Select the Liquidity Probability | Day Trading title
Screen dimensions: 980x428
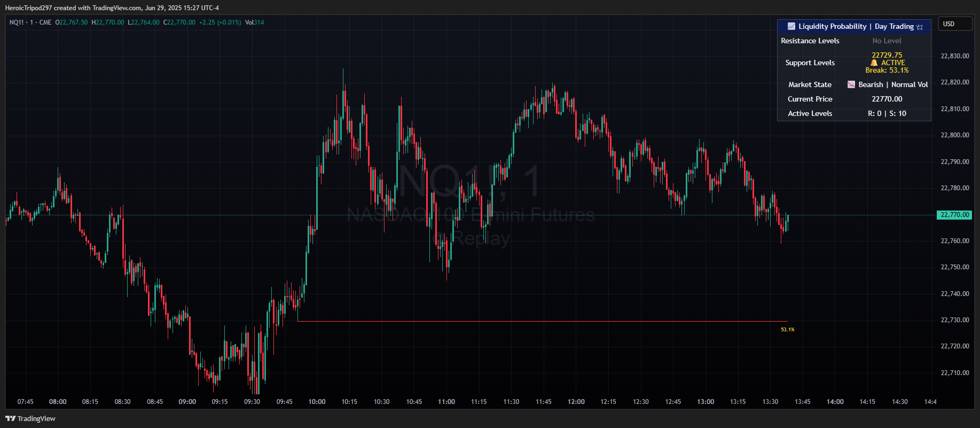(x=856, y=26)
